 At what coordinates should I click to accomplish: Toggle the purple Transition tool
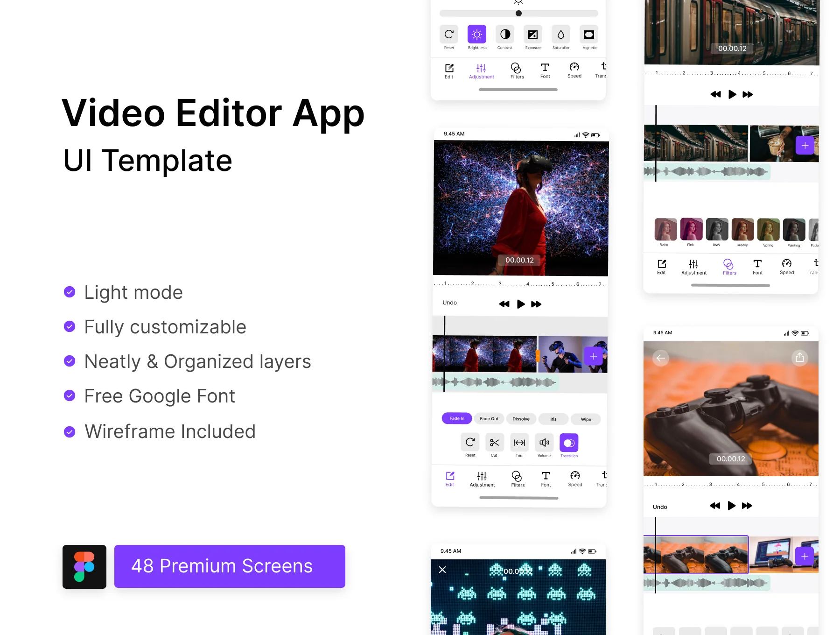(x=569, y=443)
